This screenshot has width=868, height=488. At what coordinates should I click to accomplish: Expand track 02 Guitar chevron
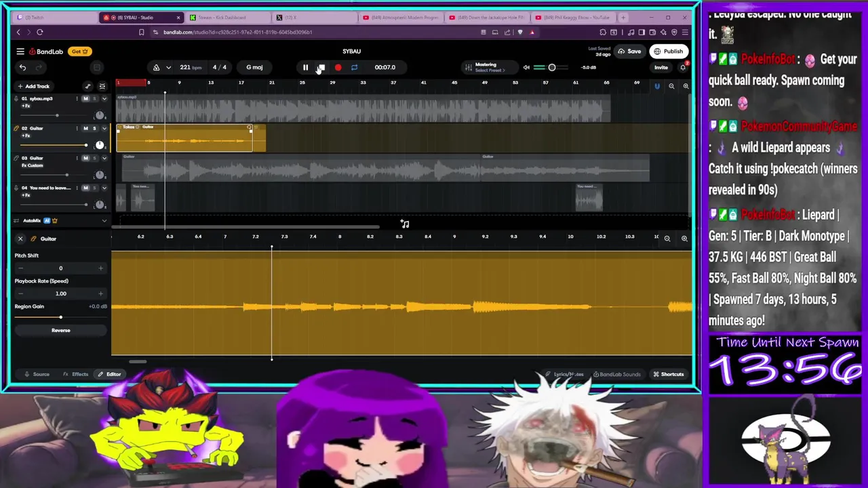[104, 128]
